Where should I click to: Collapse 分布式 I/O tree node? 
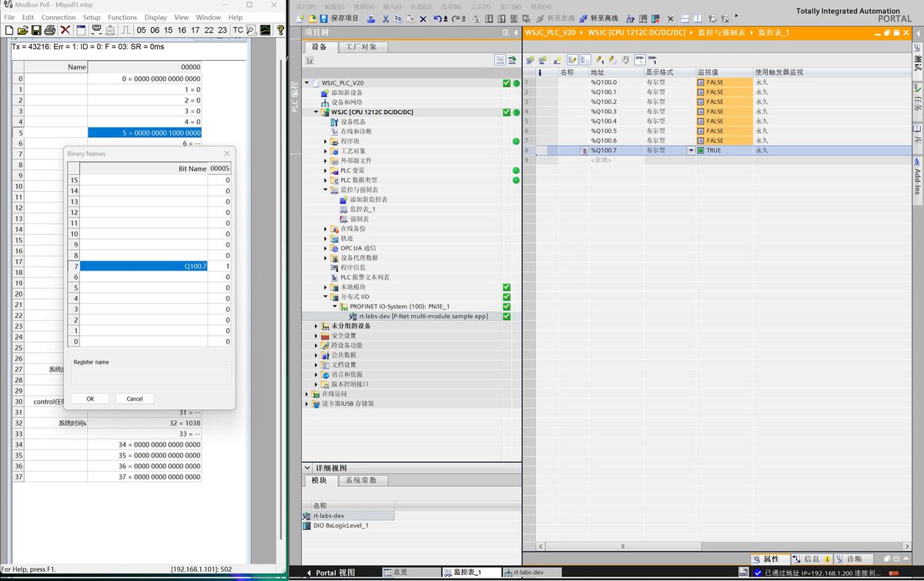(x=326, y=297)
